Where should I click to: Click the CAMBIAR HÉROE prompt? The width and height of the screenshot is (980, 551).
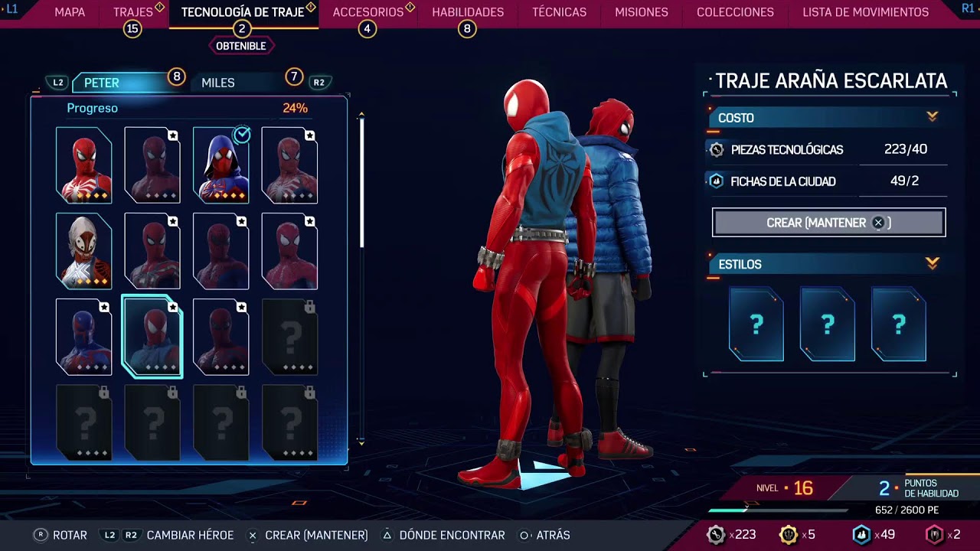[x=168, y=535]
